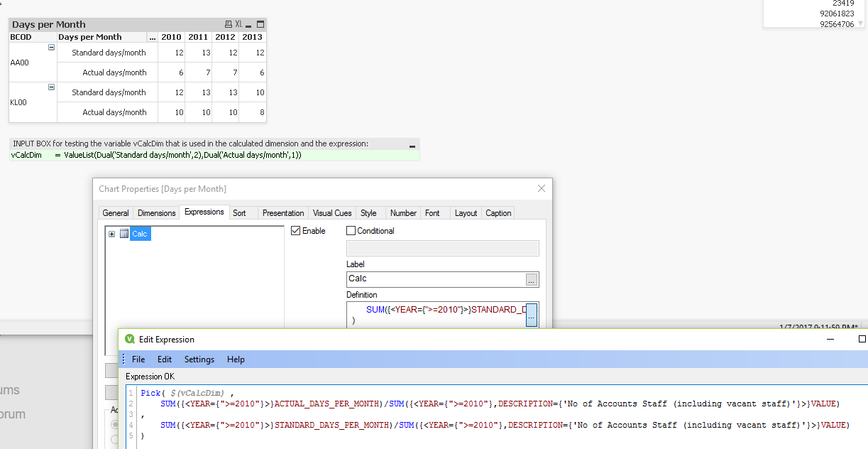The height and width of the screenshot is (449, 868).
Task: Send chart to Excel via XL icon
Action: (238, 24)
